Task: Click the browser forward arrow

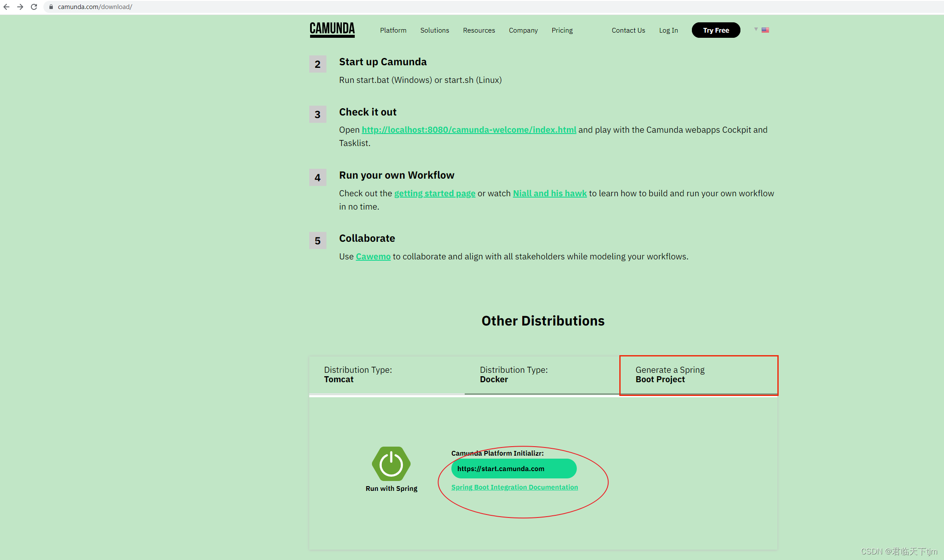Action: pyautogui.click(x=20, y=7)
